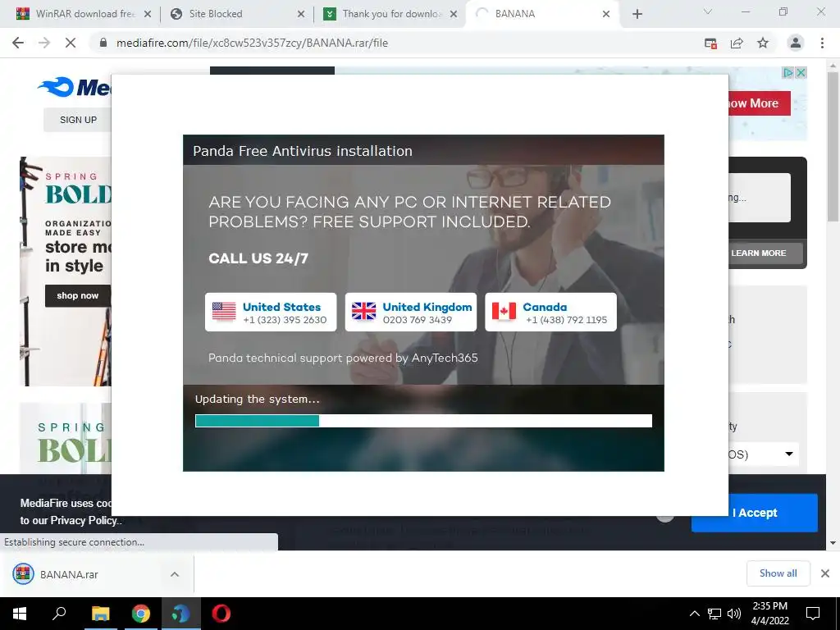Click the browser Back arrow

[x=18, y=43]
